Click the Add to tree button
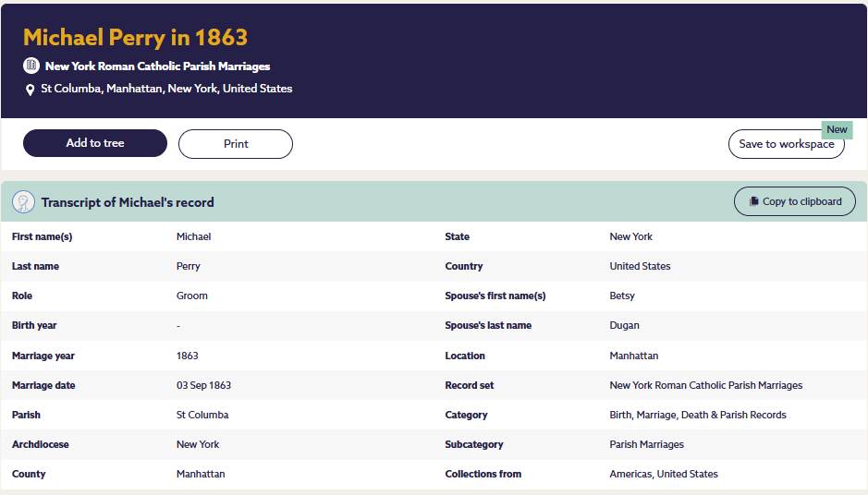The image size is (868, 495). click(95, 143)
